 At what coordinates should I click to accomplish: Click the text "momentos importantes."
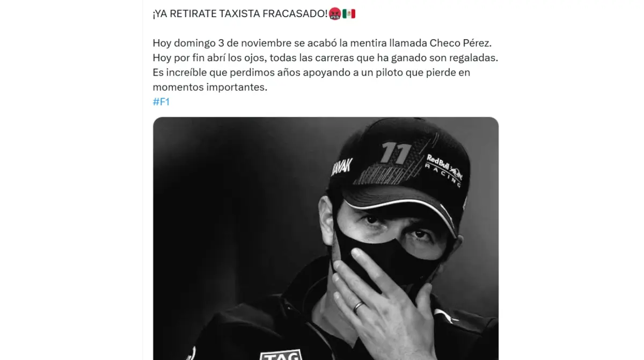click(209, 87)
